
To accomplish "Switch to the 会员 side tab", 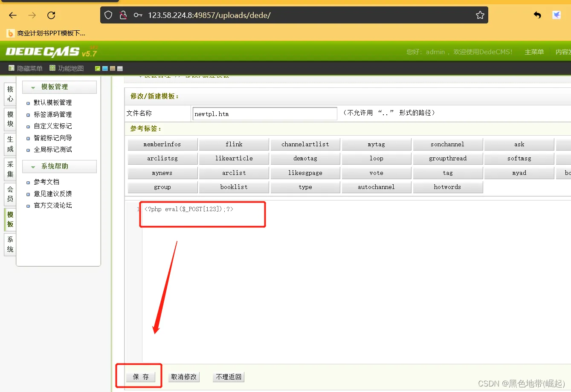I will pyautogui.click(x=10, y=194).
